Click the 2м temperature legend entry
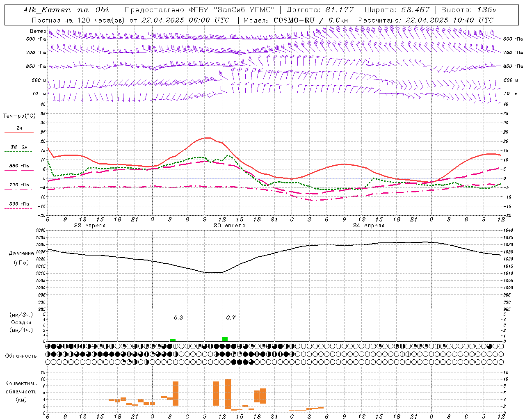 19,128
